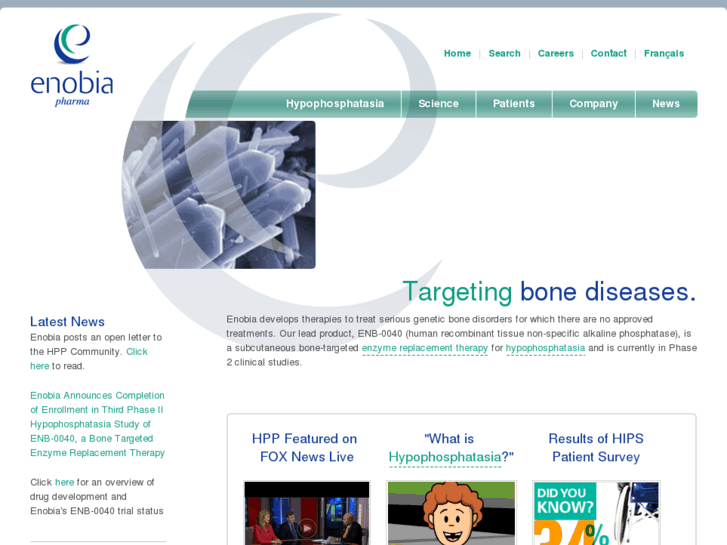This screenshot has height=545, width=727.
Task: Click the bone crystal microscope image
Action: [219, 195]
